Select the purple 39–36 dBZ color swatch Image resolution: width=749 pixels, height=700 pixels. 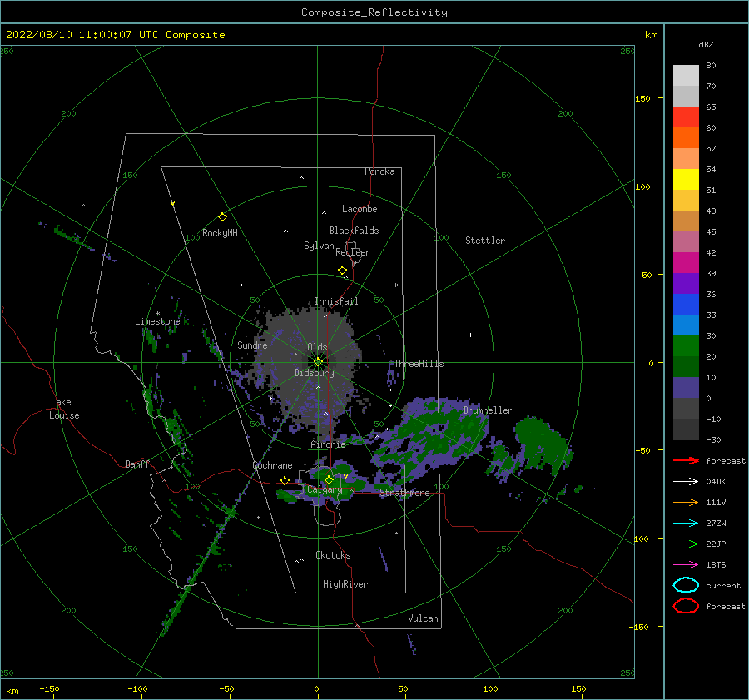pos(686,284)
